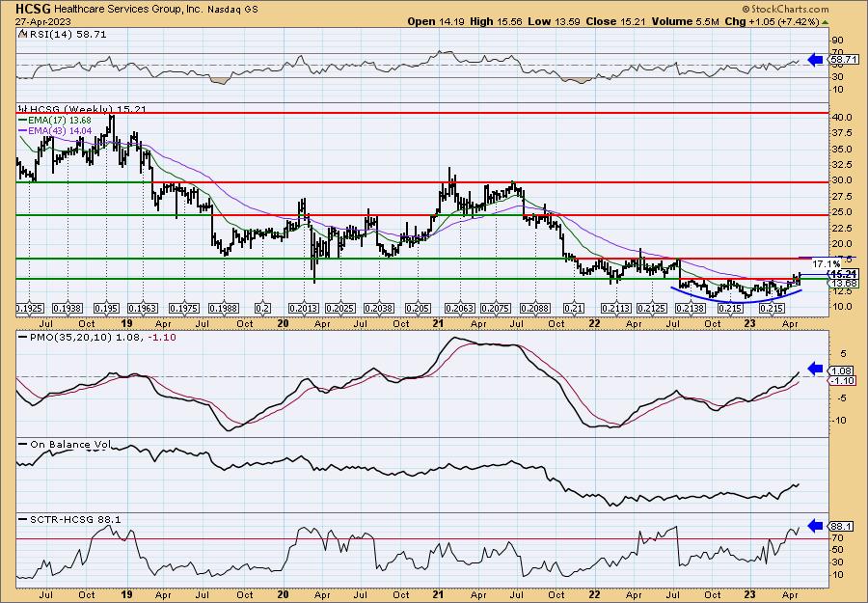Click the Chg +1.05 (+7.42%) value

tap(772, 21)
